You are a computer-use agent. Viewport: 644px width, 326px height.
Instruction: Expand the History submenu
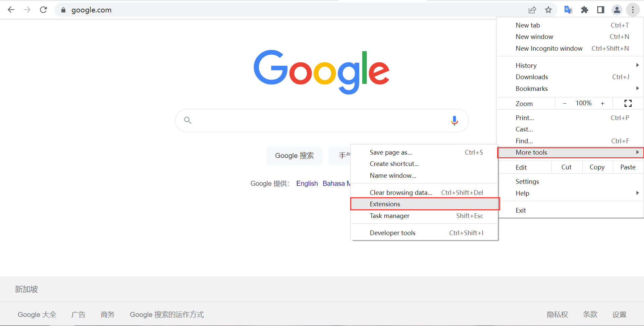pyautogui.click(x=570, y=65)
